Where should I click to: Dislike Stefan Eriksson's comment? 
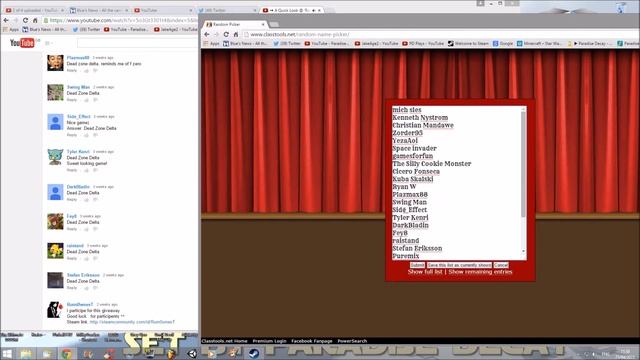pos(96,288)
